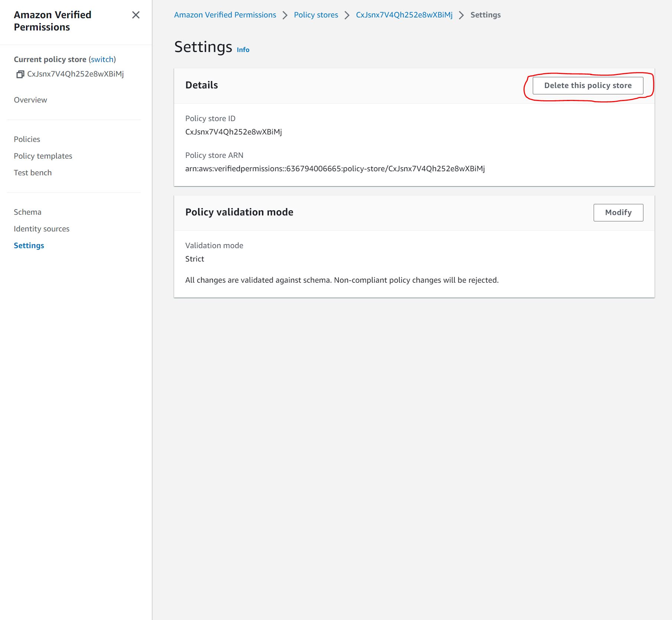Click the validation description sentence
This screenshot has width=672, height=620.
(342, 280)
